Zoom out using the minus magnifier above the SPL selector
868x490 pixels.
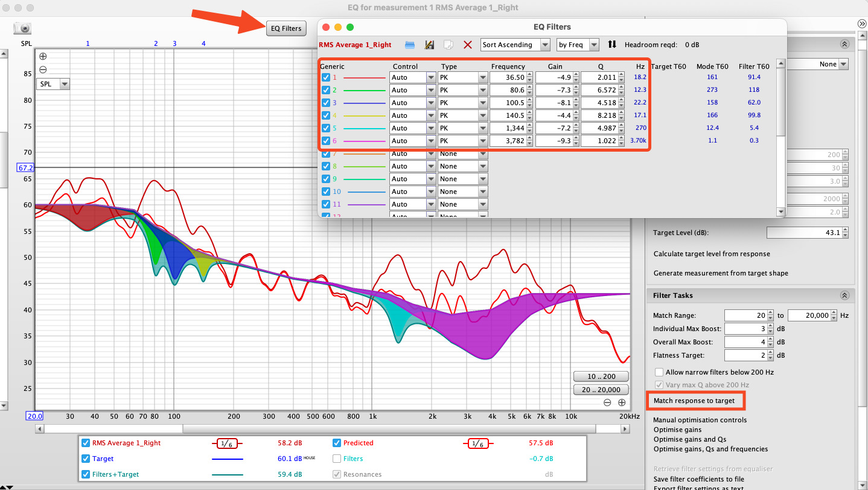click(43, 69)
